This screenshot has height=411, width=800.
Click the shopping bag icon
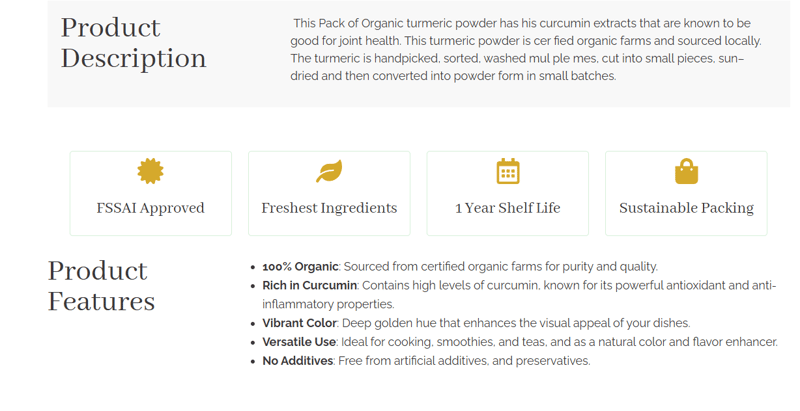tap(686, 172)
